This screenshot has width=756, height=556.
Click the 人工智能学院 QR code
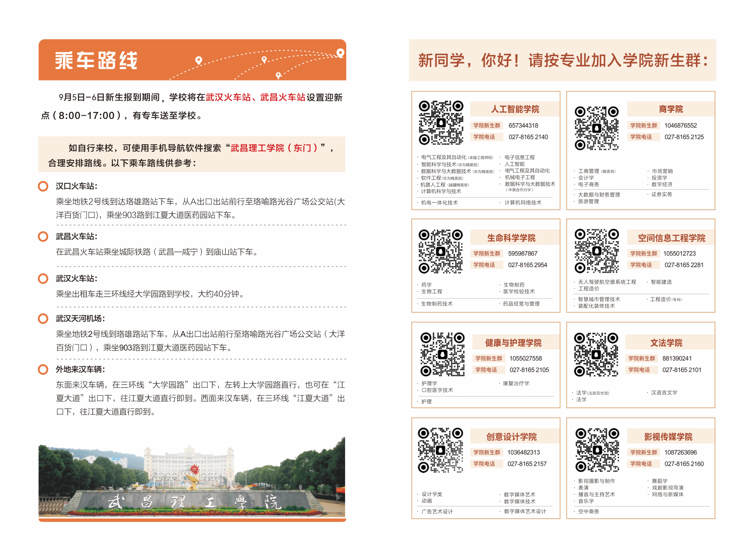point(441,123)
